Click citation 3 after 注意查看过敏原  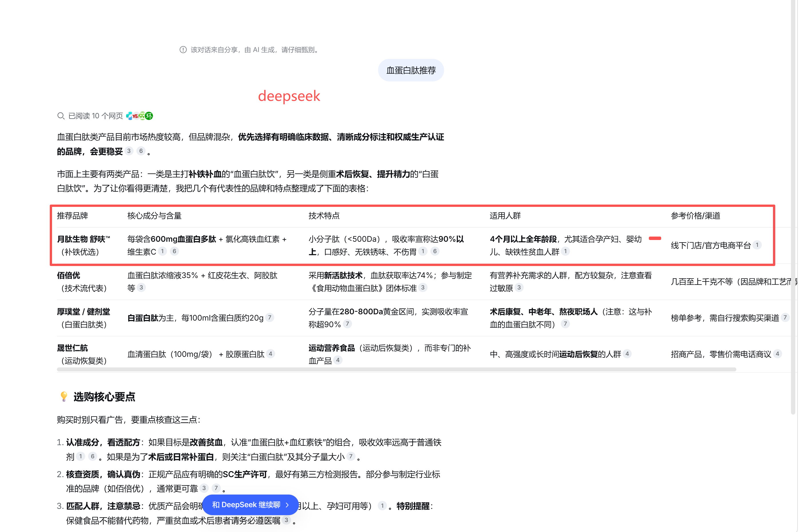pos(518,288)
